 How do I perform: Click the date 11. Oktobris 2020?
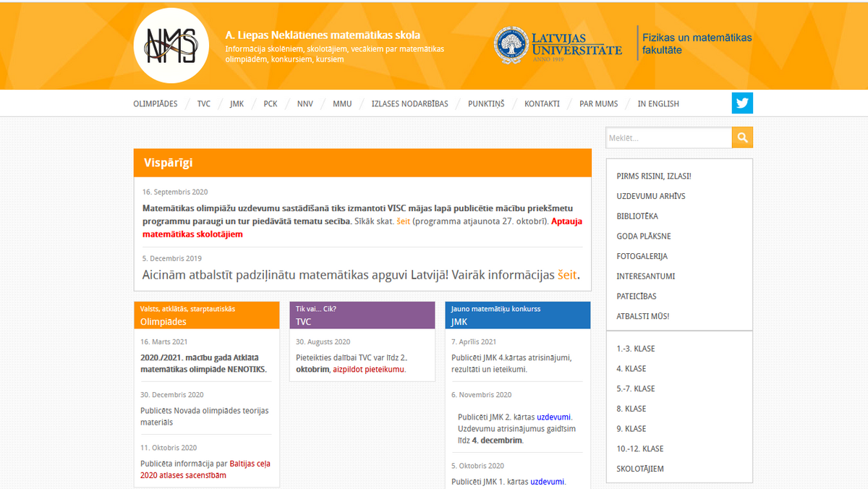point(169,448)
